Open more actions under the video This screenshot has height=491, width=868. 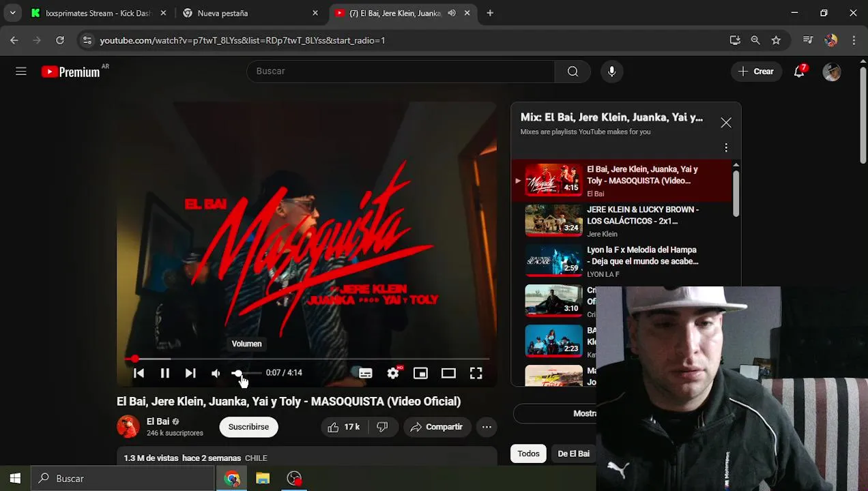(x=487, y=427)
